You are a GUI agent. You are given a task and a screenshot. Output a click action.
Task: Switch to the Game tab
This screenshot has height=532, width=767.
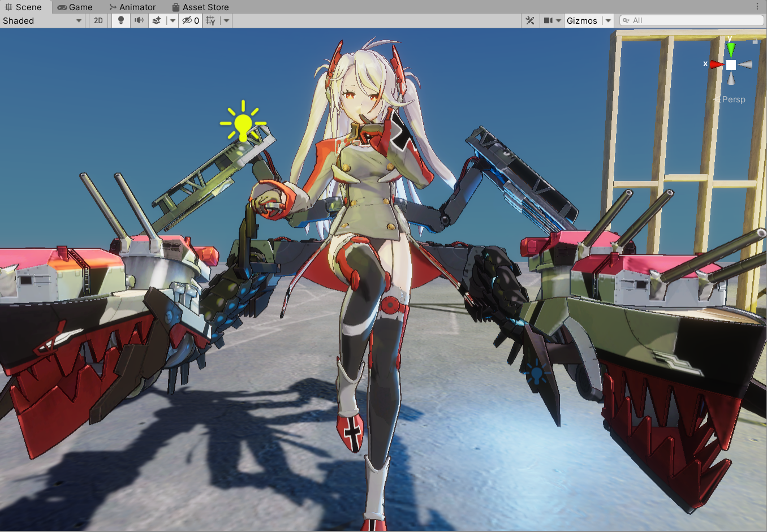[x=75, y=7]
